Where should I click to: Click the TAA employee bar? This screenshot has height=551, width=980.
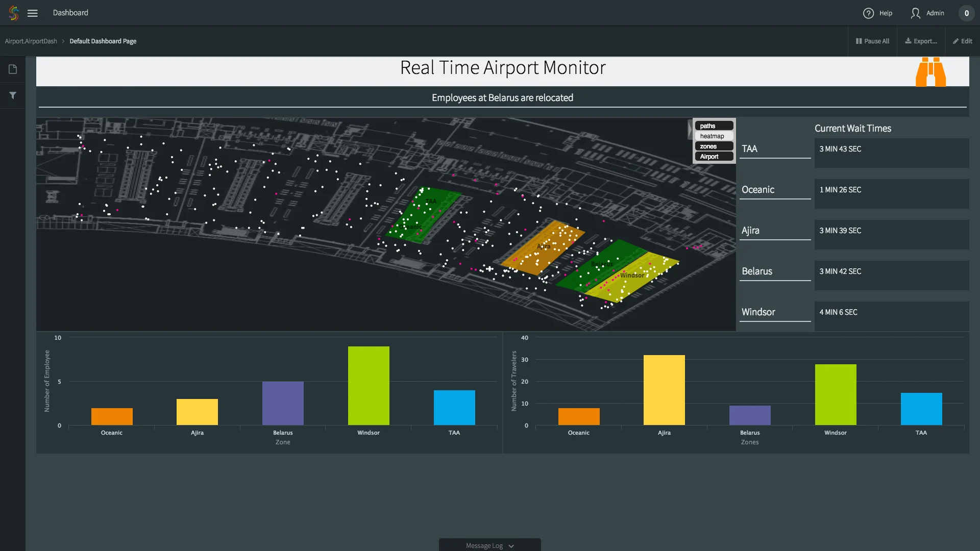[454, 408]
